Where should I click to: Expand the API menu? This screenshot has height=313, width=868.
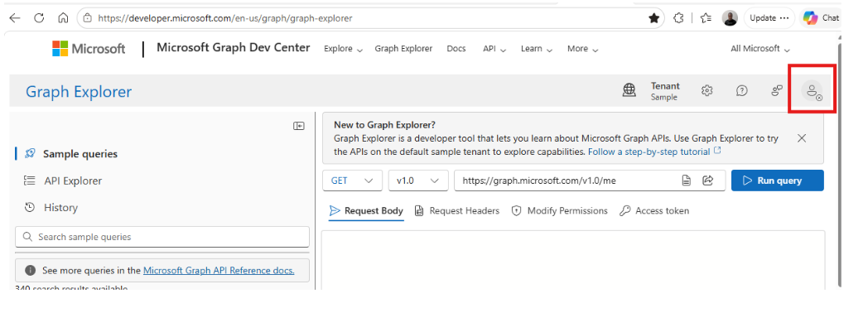[494, 49]
